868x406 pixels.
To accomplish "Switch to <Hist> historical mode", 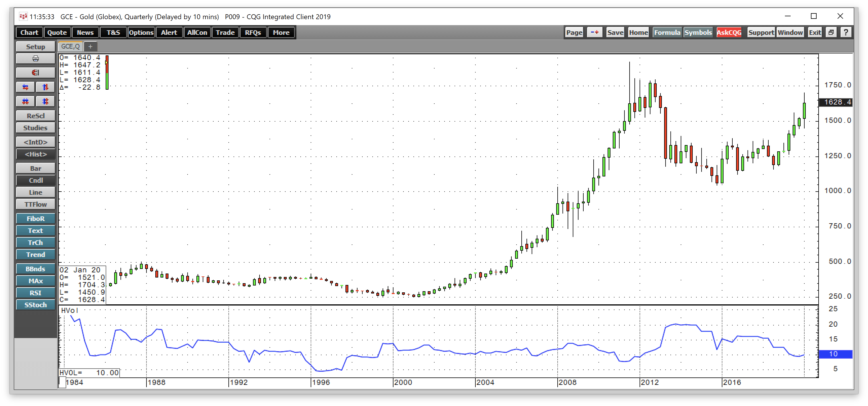I will [35, 154].
